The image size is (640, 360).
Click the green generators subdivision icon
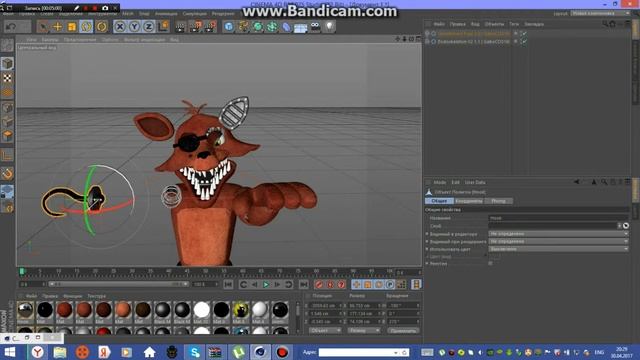pyautogui.click(x=258, y=27)
